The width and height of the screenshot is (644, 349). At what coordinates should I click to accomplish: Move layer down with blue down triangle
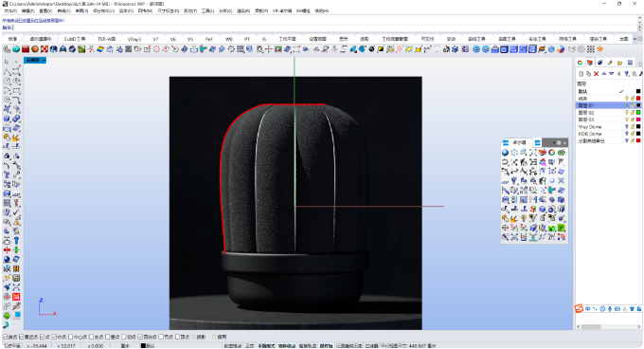(x=611, y=74)
